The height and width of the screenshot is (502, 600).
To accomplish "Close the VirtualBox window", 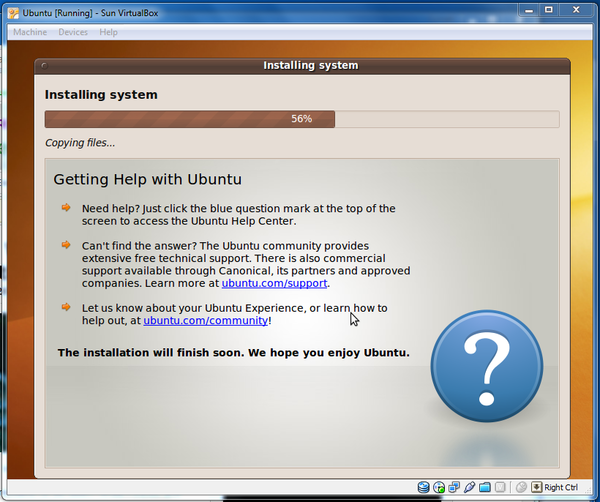I will [x=576, y=10].
